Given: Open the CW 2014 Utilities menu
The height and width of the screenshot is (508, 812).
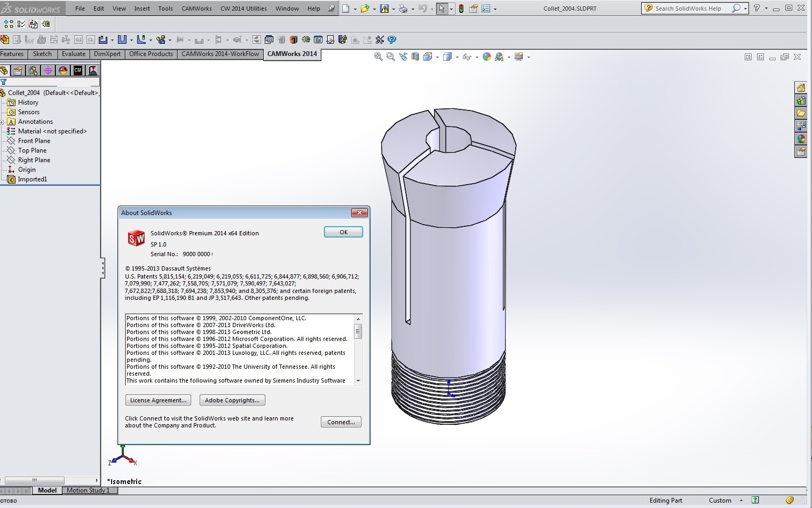Looking at the screenshot, I should click(243, 9).
